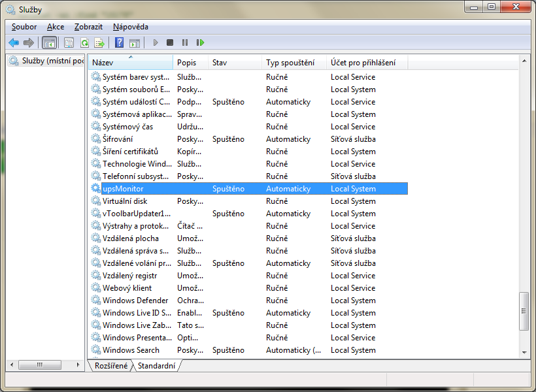Stop the service with the square Stop button

click(x=170, y=42)
